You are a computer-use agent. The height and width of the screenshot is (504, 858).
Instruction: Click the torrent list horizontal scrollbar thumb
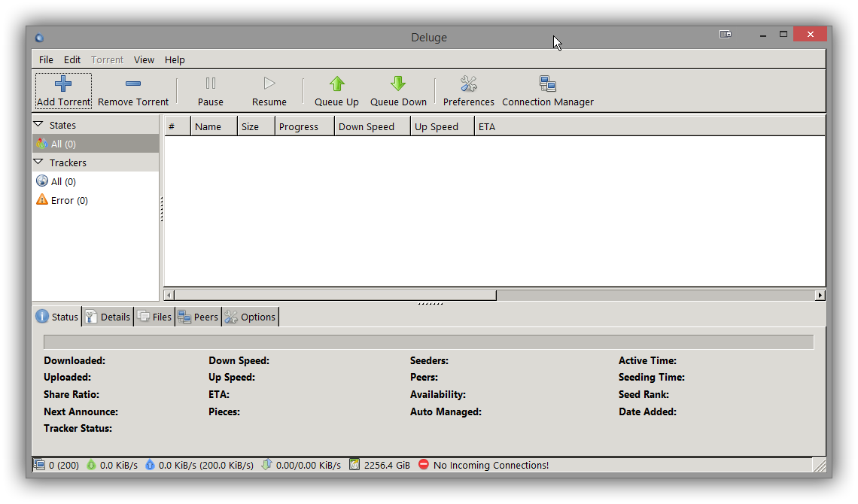336,295
